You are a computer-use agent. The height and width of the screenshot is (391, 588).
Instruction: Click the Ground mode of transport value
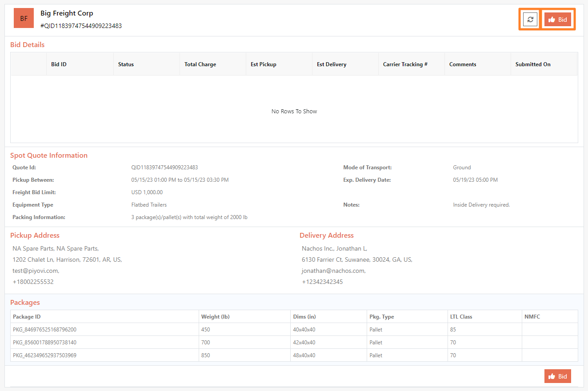(x=462, y=168)
